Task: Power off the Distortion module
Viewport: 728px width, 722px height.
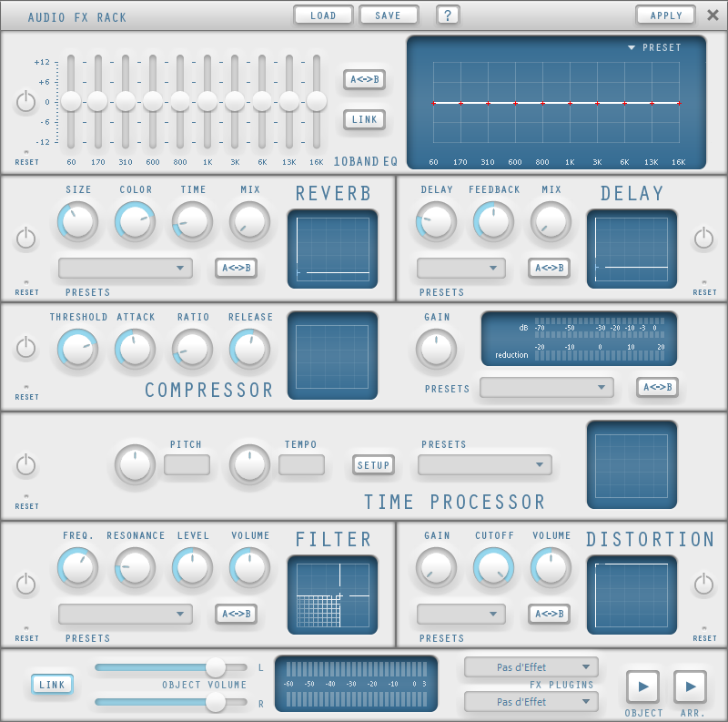Action: tap(704, 585)
